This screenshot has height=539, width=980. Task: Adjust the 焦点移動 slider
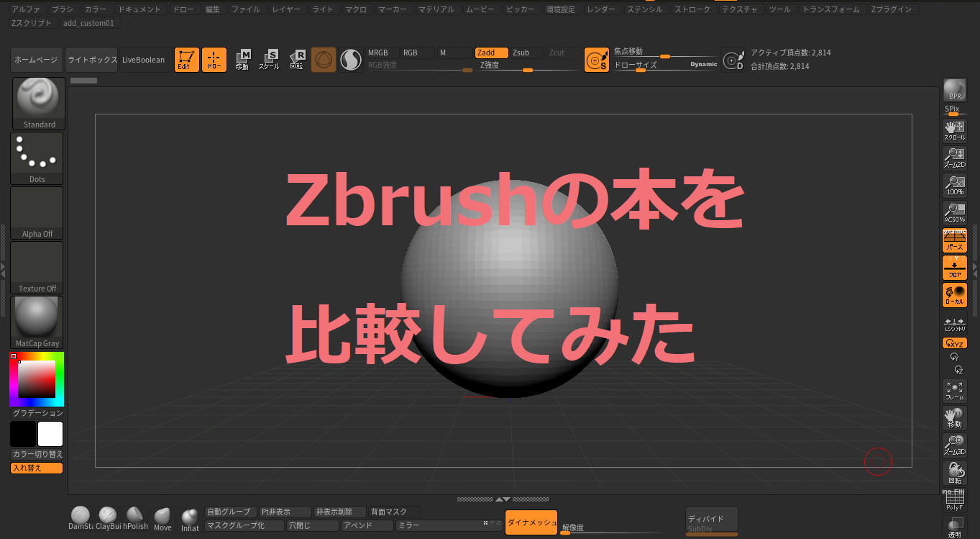pyautogui.click(x=665, y=53)
